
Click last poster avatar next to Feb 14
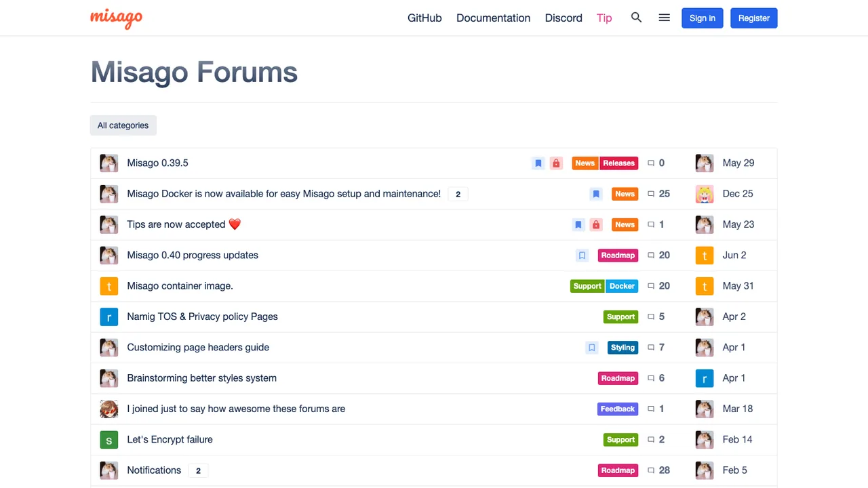[x=705, y=440]
